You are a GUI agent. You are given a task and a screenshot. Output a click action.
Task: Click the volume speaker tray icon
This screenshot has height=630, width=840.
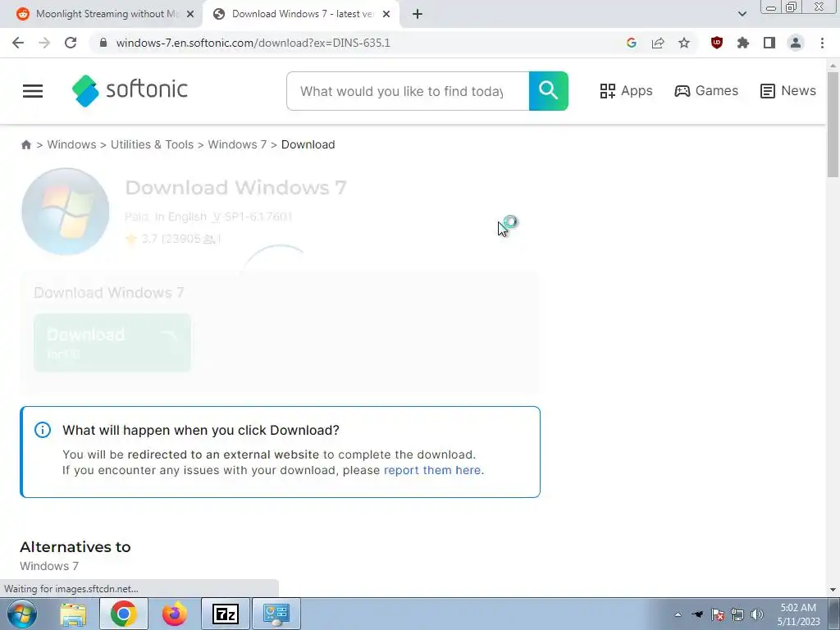pos(757,614)
